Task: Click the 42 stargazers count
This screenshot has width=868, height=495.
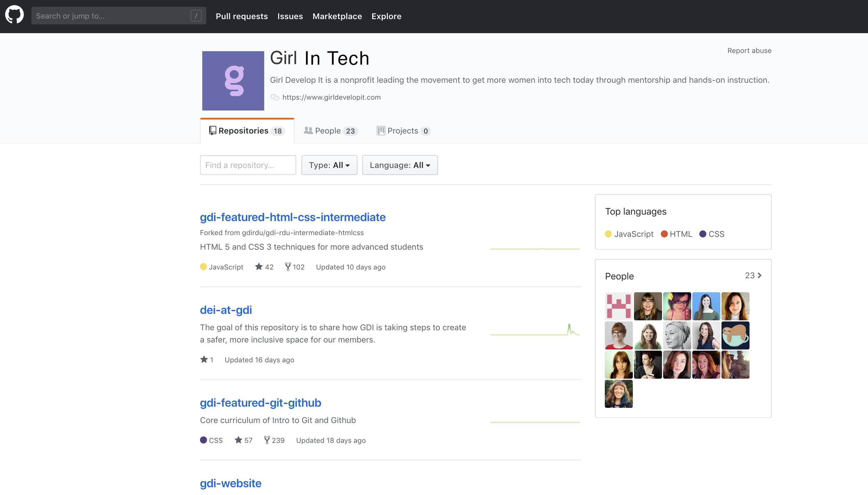Action: (269, 267)
